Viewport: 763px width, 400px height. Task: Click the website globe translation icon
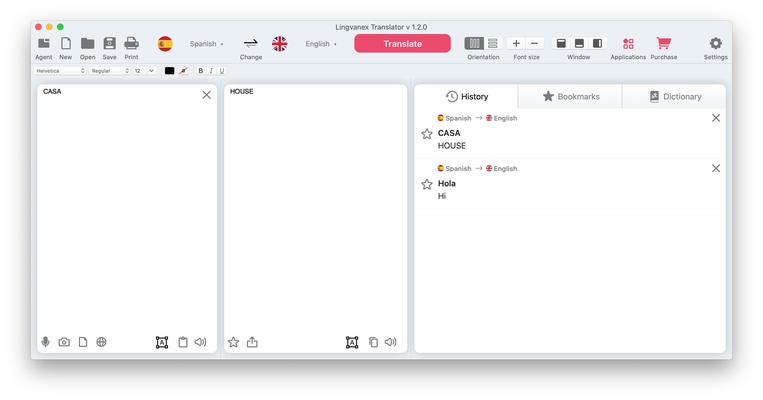101,342
